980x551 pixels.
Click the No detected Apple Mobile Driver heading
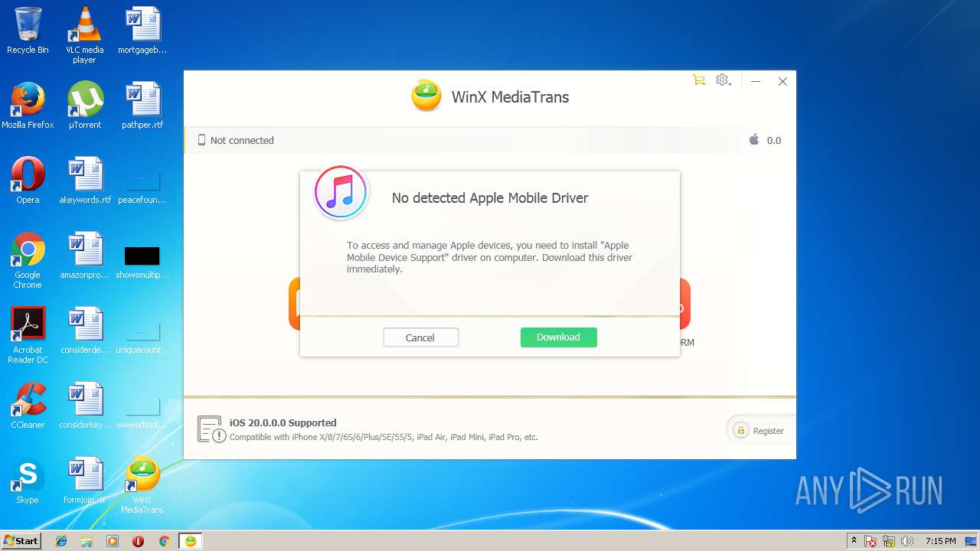(x=490, y=197)
